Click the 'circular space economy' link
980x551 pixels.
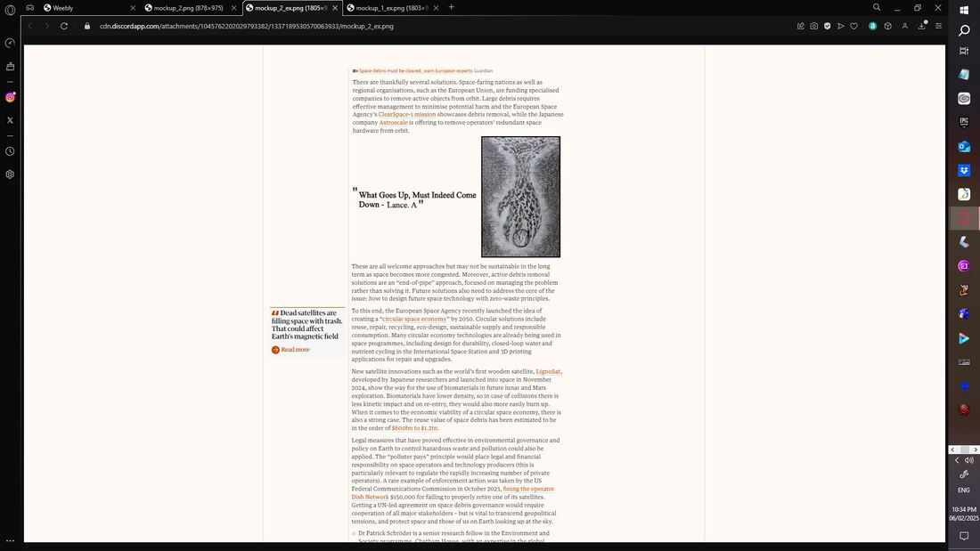414,320
